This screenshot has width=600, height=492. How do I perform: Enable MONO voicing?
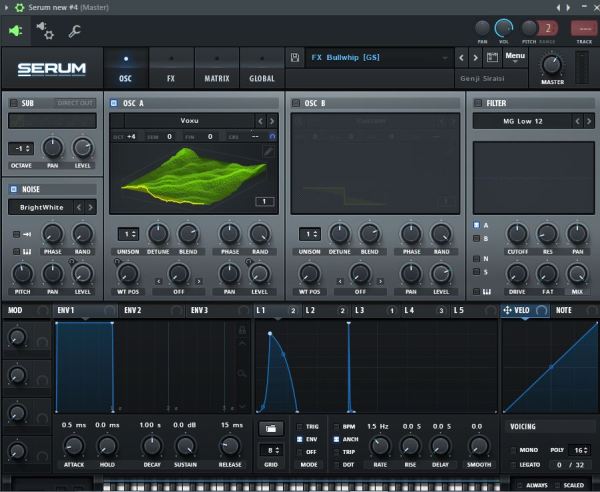tap(513, 450)
